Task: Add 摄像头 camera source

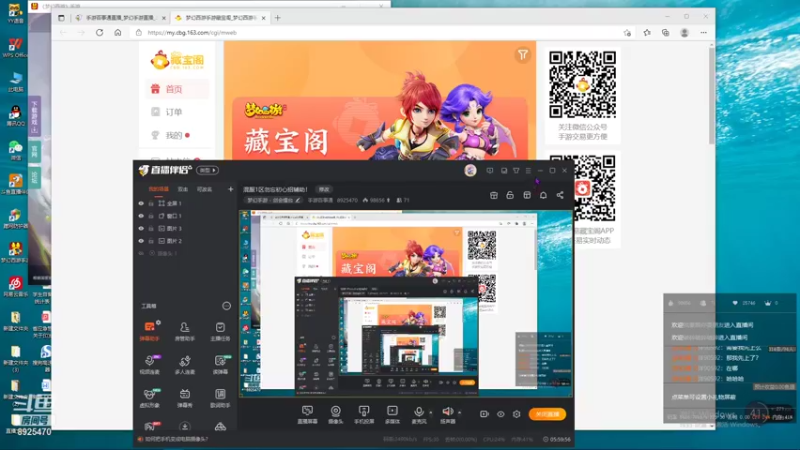Action: [x=335, y=415]
